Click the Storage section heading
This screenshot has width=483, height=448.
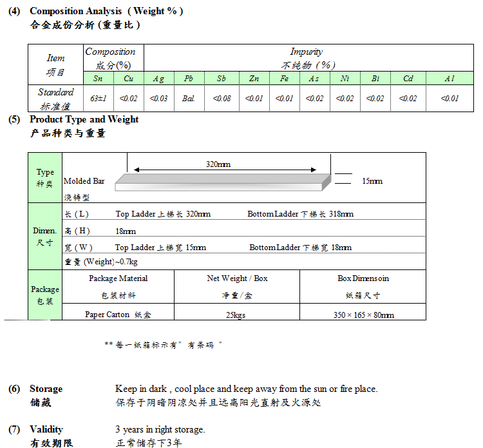[x=46, y=389]
